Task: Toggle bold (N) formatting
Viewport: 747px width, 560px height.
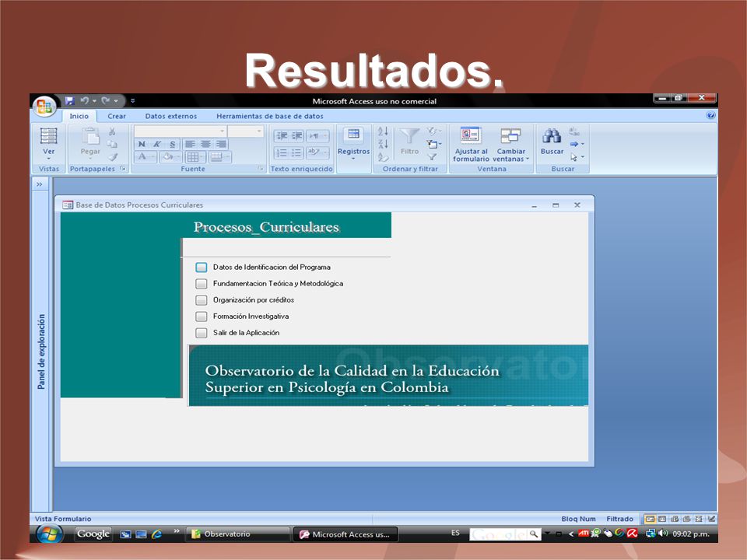Action: point(142,145)
